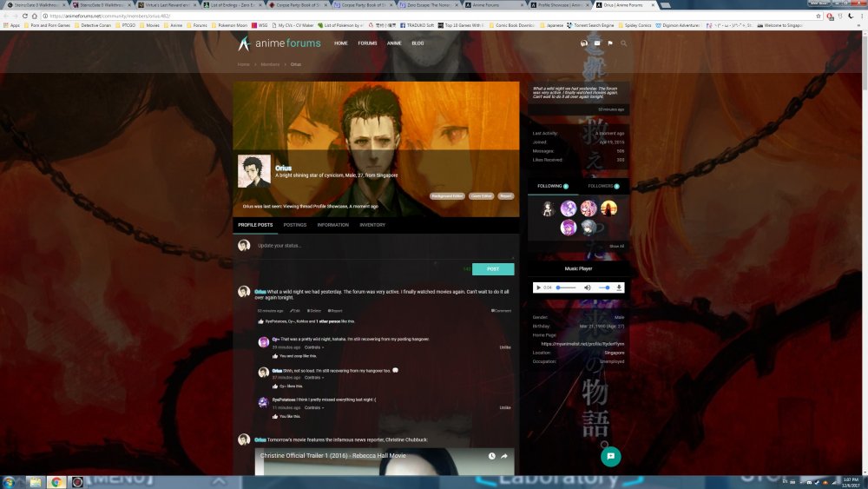Click Orius profile avatar picture
Viewport: 868px width, 489px height.
254,170
